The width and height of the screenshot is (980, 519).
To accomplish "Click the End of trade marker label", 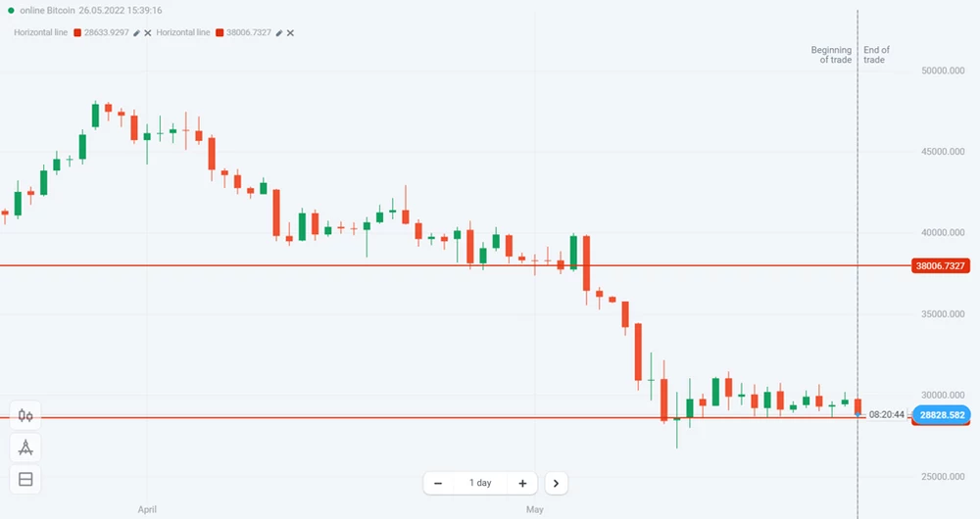I will coord(875,55).
